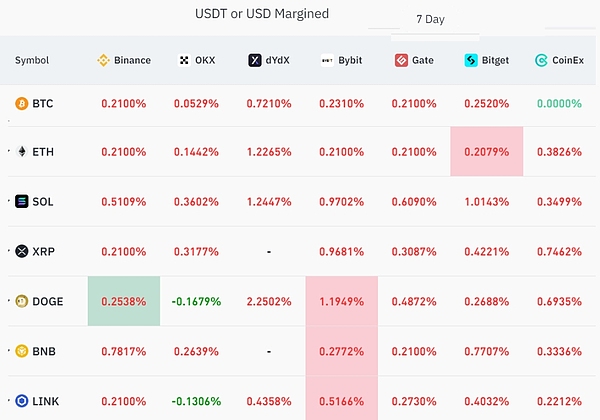Click the CoinEx exchange logo icon

(541, 60)
